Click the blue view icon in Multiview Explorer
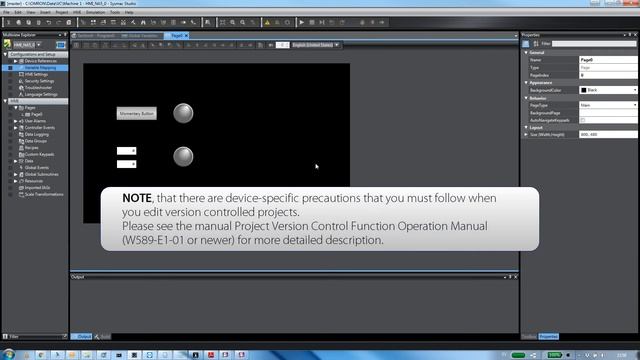Image resolution: width=640 pixels, height=360 pixels. pyautogui.click(x=60, y=44)
